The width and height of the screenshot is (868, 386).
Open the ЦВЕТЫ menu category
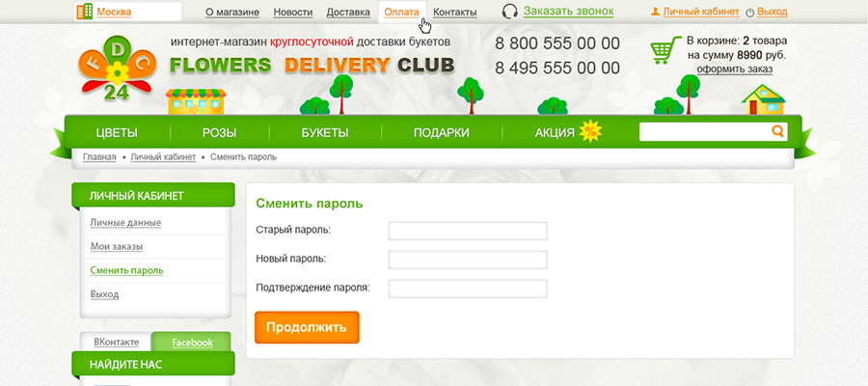coord(117,133)
